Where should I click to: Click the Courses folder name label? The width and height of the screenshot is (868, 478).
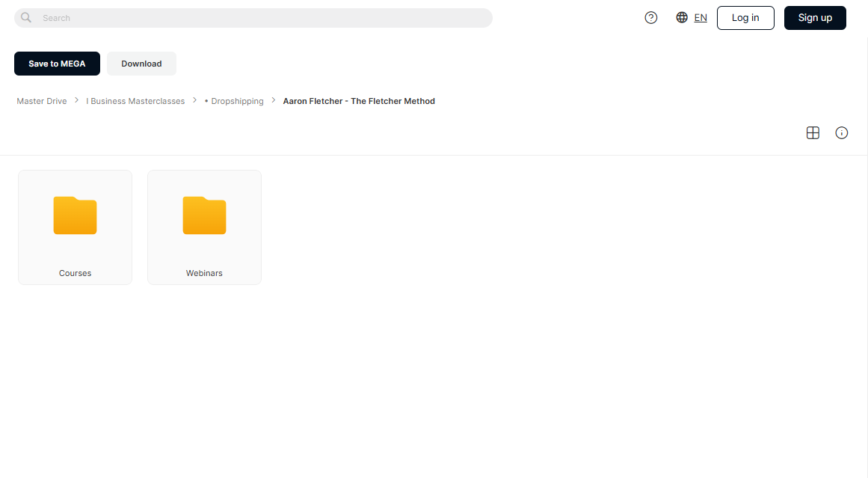coord(76,273)
